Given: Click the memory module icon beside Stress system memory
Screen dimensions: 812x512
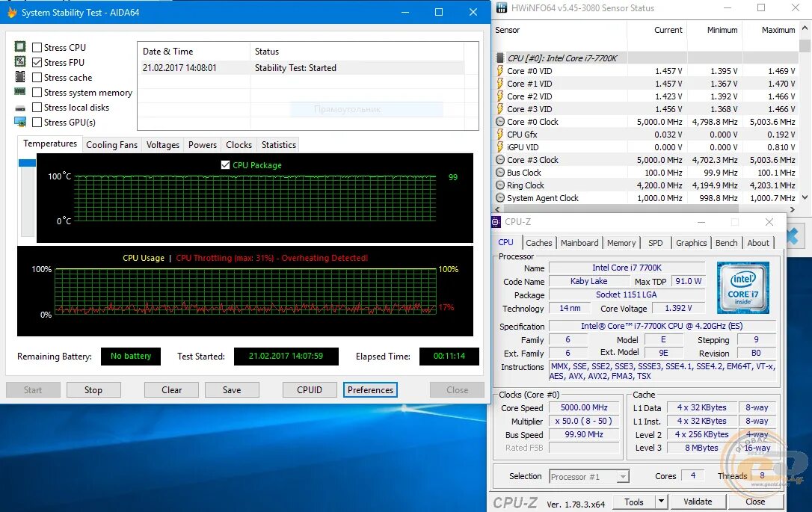Looking at the screenshot, I should [x=20, y=92].
